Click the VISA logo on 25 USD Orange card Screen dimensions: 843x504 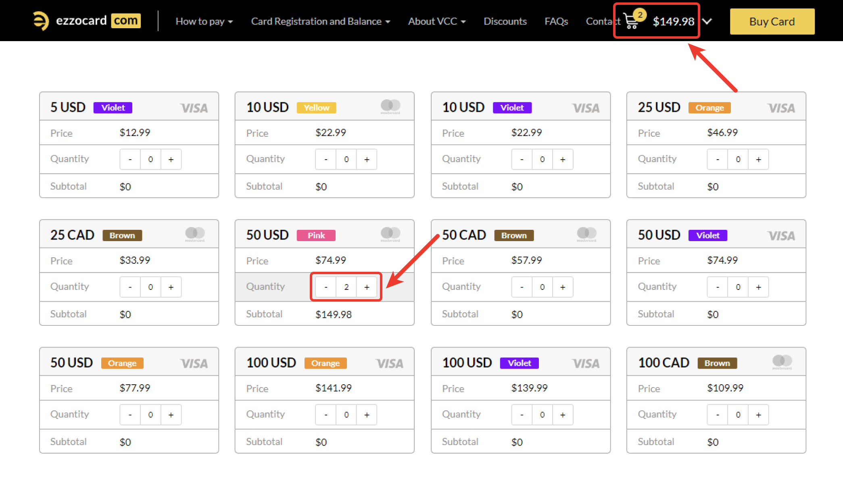point(781,108)
